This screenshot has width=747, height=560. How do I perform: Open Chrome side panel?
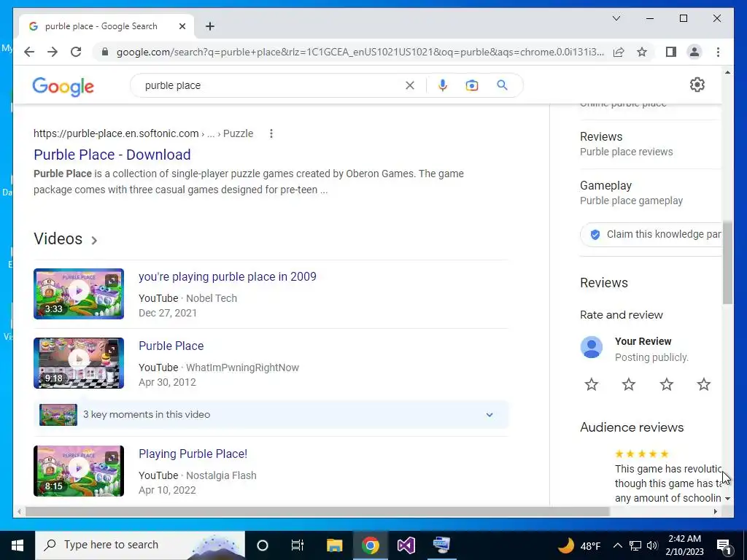tap(671, 52)
